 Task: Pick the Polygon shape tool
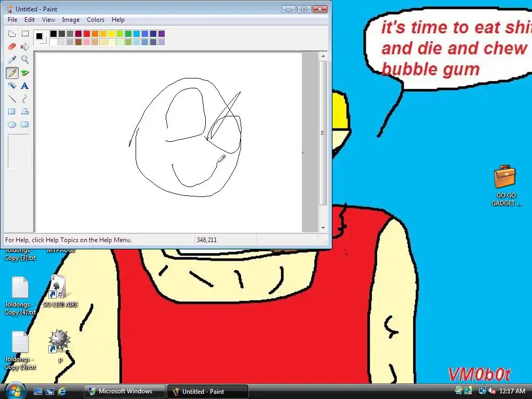tap(25, 112)
